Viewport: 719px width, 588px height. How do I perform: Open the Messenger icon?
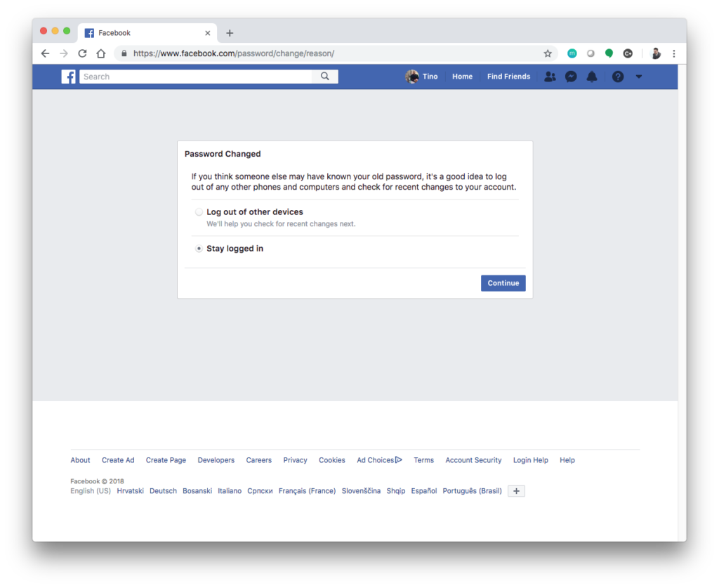coord(571,77)
